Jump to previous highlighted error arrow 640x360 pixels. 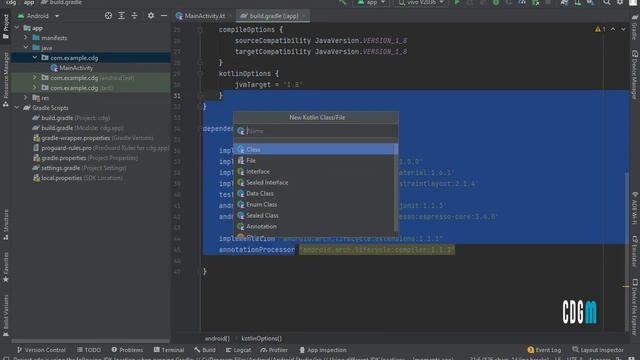(613, 29)
